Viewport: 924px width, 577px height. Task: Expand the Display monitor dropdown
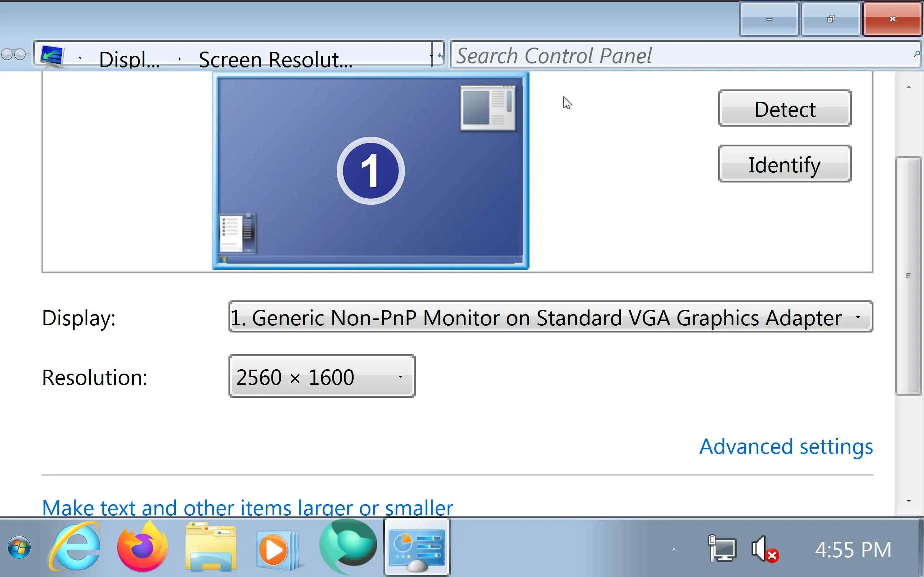pyautogui.click(x=858, y=317)
